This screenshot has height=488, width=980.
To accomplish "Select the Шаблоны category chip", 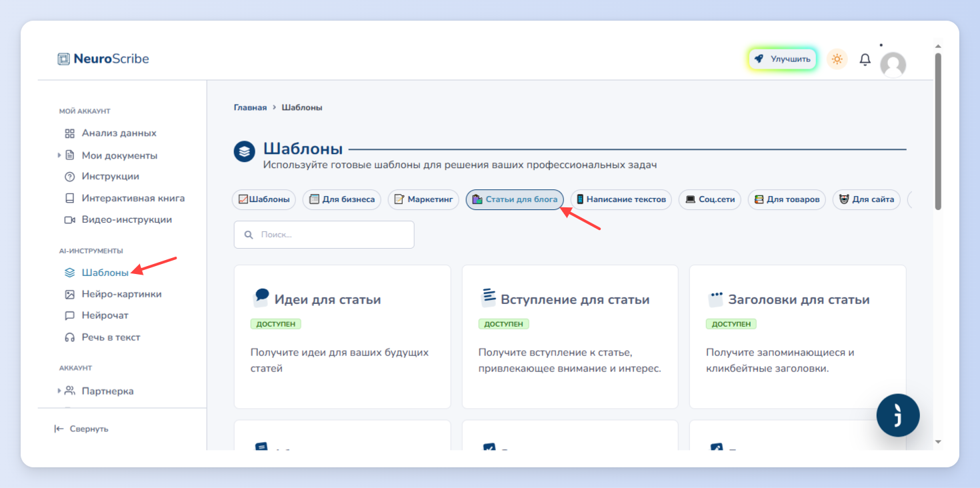I will pyautogui.click(x=264, y=199).
